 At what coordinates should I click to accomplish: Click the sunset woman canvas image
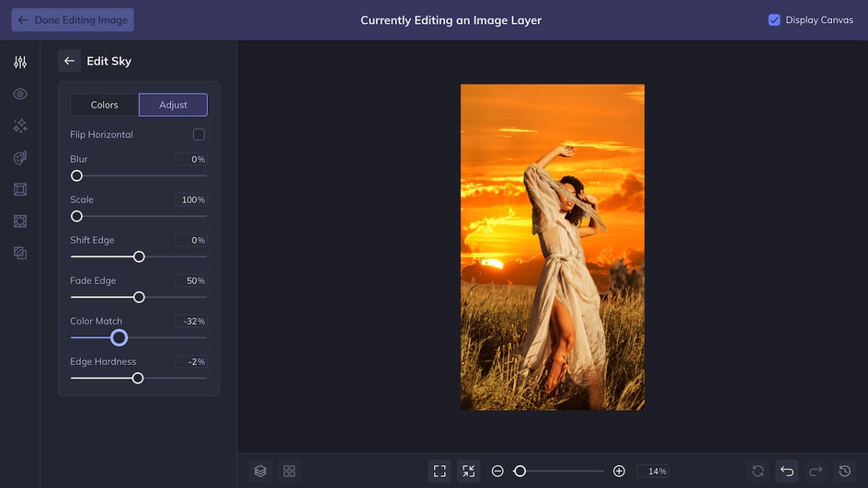[x=553, y=247]
